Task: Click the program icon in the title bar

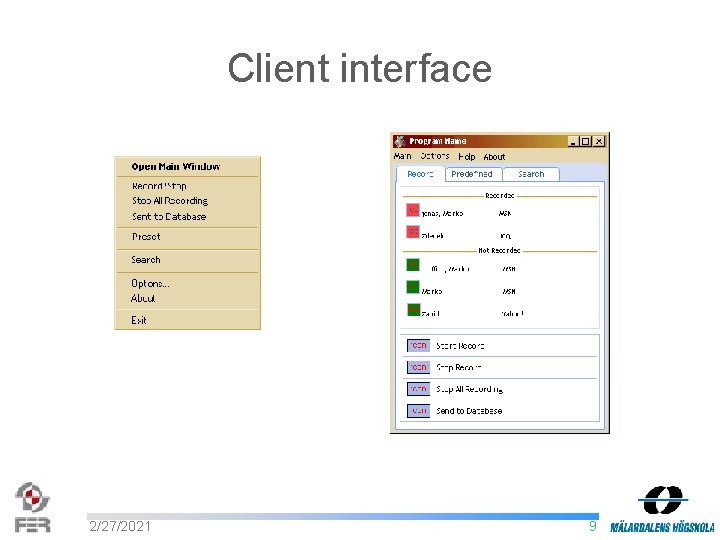Action: (x=400, y=141)
